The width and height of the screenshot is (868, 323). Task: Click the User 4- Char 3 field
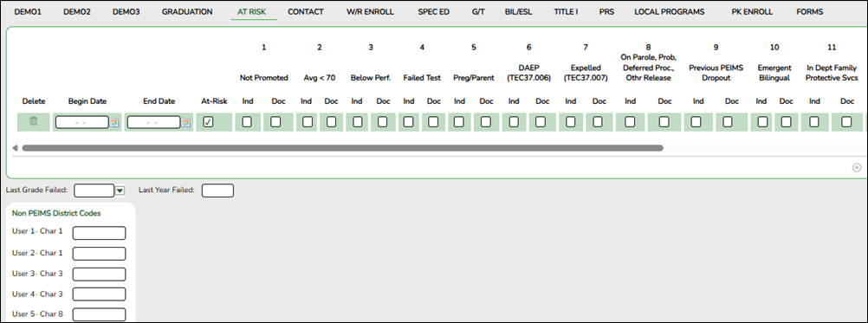tap(99, 294)
